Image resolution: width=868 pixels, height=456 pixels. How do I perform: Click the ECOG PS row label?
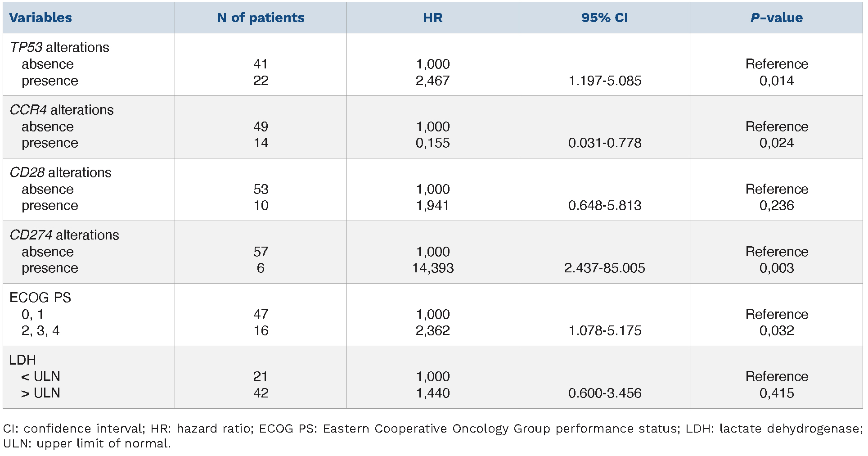[40, 298]
